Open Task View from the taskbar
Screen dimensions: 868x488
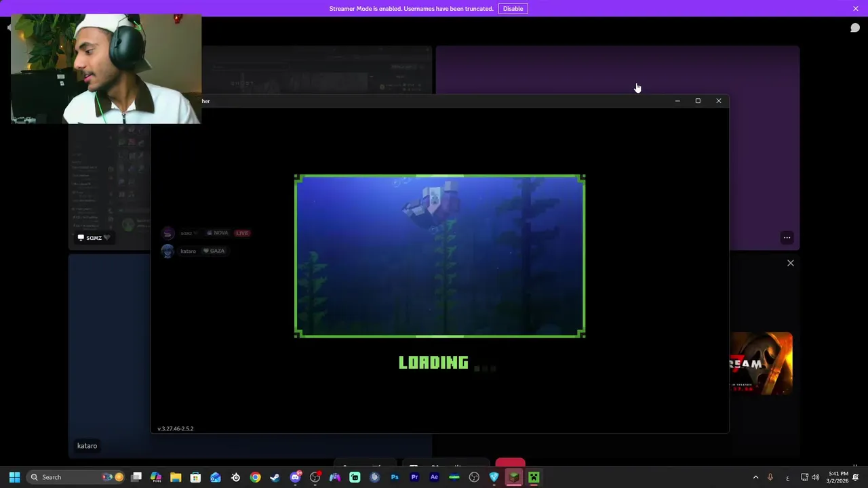pos(136,477)
